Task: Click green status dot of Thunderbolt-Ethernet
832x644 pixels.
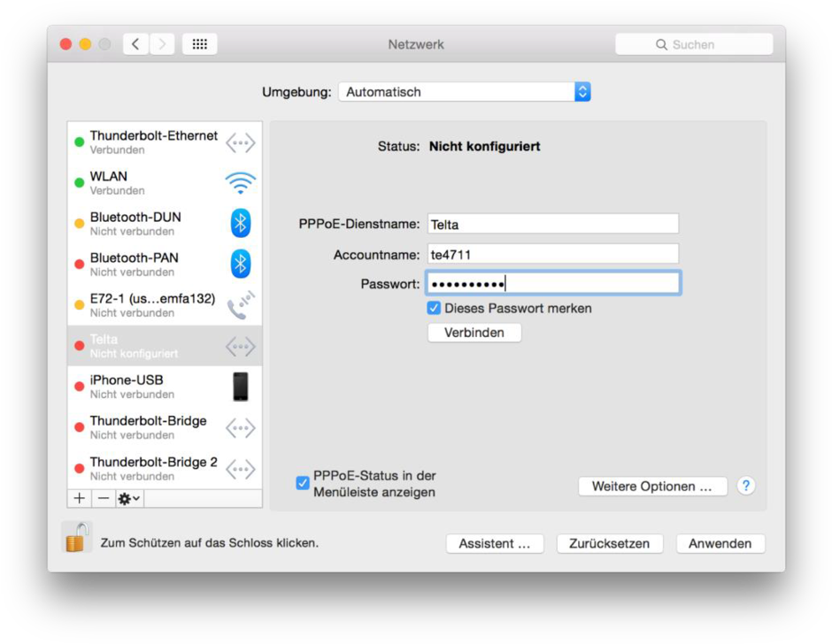Action: pos(80,142)
